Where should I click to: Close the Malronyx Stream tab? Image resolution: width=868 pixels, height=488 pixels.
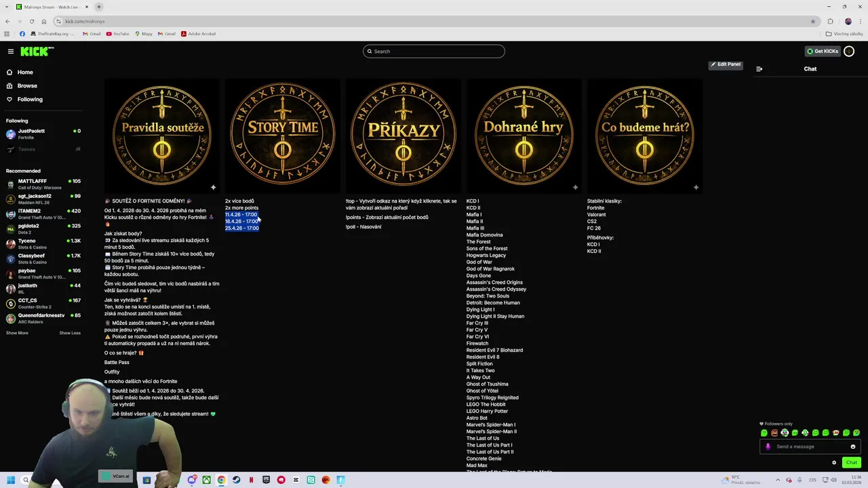coord(86,7)
